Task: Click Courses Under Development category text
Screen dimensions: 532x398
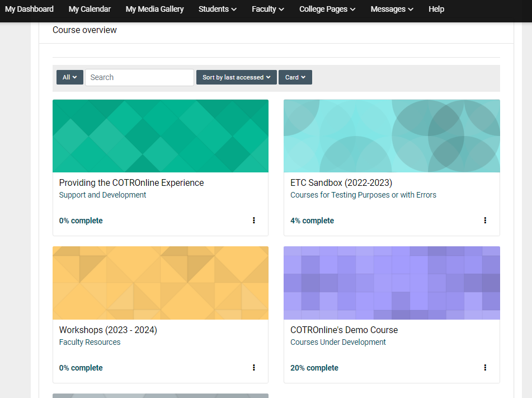Action: coord(338,342)
